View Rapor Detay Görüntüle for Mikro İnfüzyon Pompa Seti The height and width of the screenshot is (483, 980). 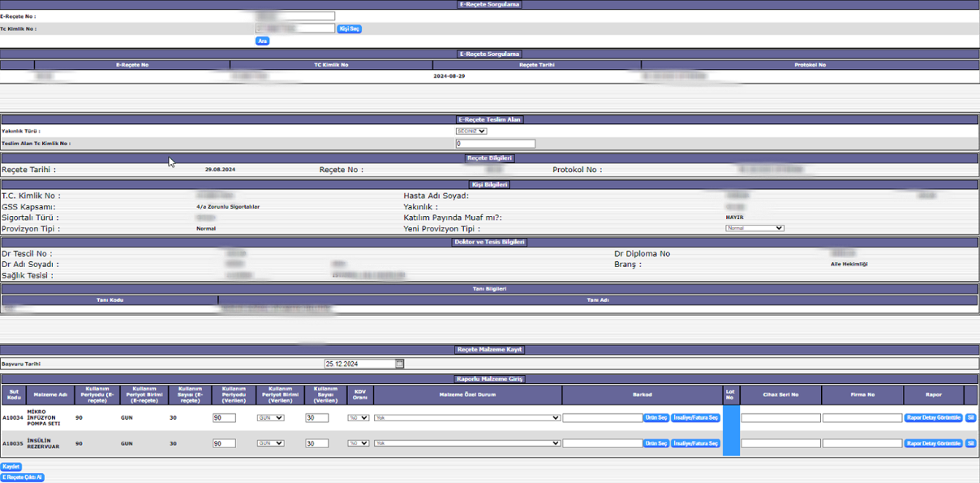[x=933, y=418]
